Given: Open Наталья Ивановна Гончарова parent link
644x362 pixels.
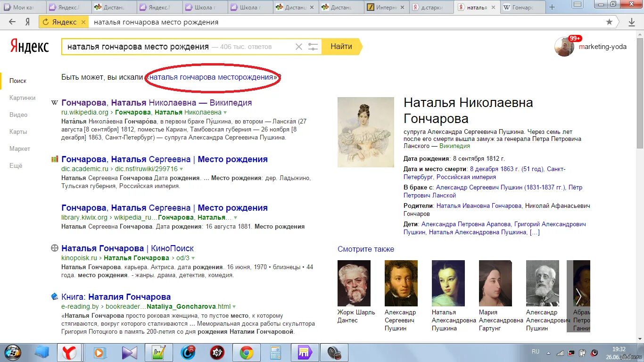Looking at the screenshot, I should (x=479, y=206).
